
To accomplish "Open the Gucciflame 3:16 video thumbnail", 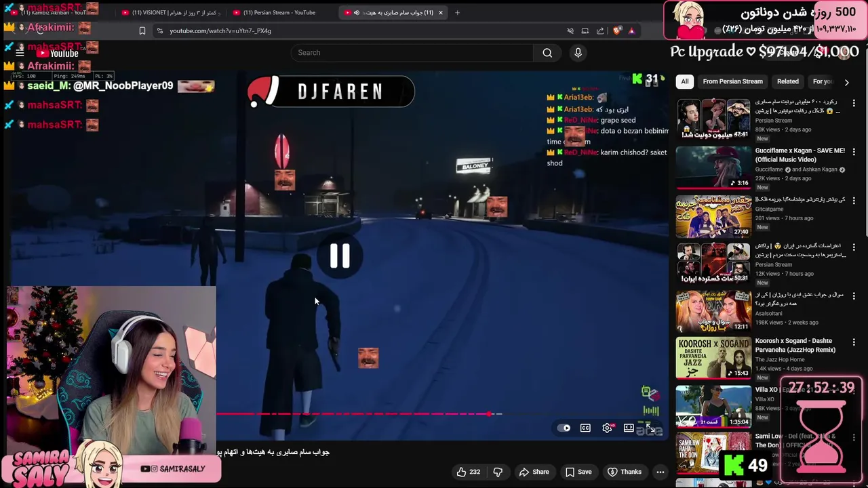I will click(713, 167).
